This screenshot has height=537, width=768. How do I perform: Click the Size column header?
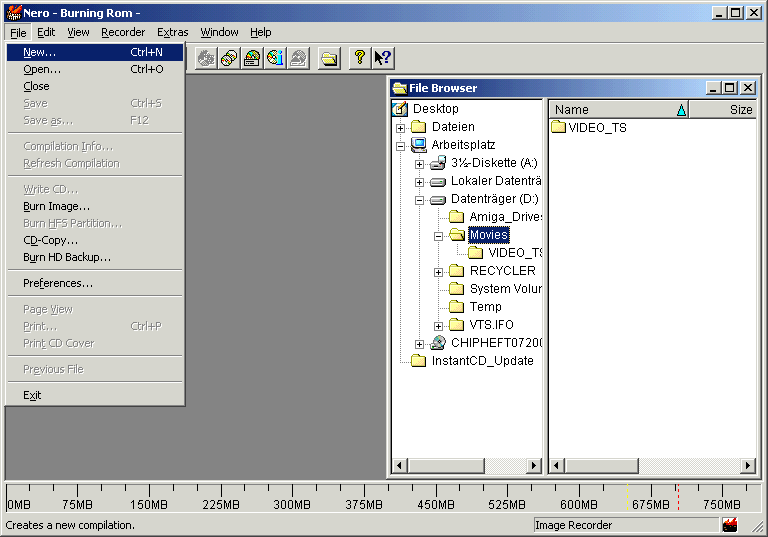point(723,110)
